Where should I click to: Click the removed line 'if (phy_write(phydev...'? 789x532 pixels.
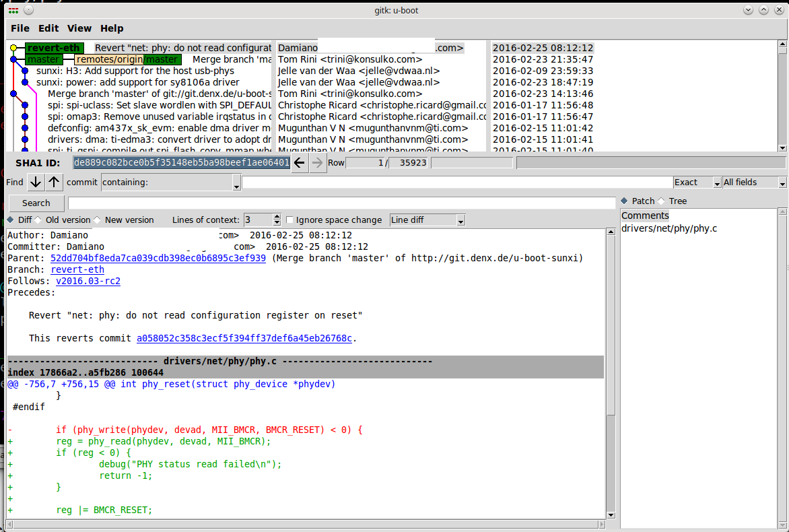(209, 430)
